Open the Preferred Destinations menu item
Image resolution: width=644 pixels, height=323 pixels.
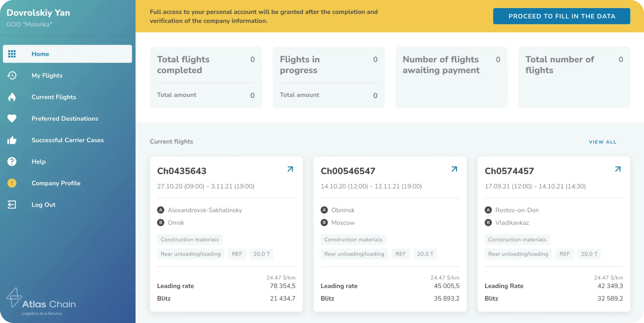pyautogui.click(x=65, y=119)
